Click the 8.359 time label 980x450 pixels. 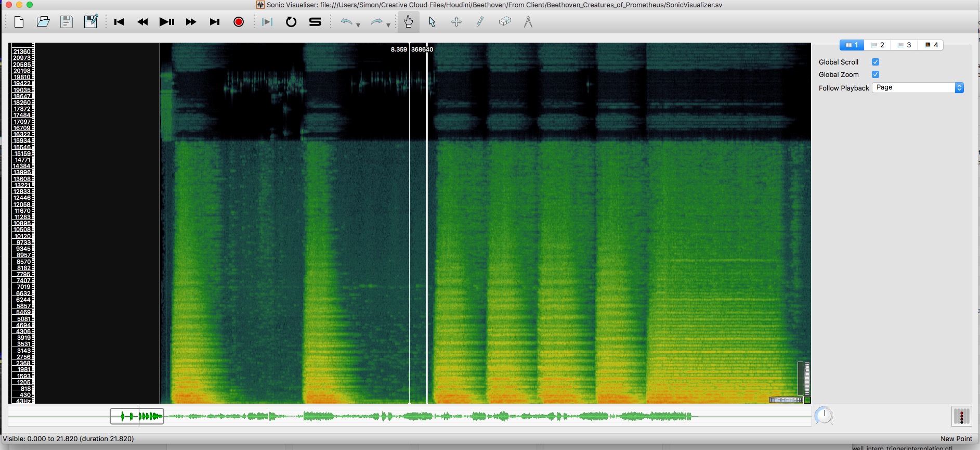coord(399,49)
